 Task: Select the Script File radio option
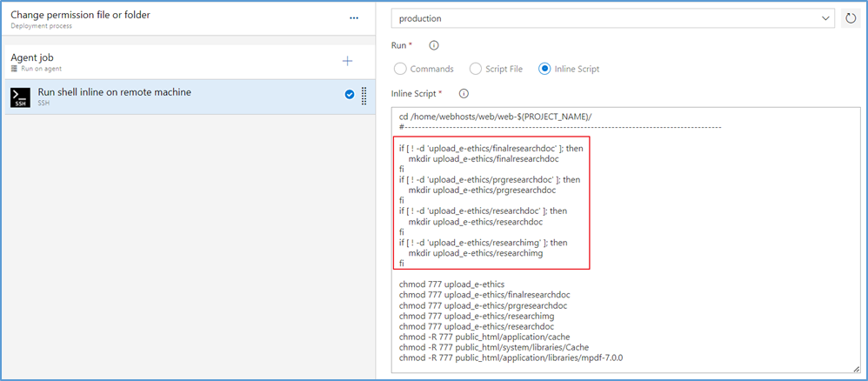476,69
